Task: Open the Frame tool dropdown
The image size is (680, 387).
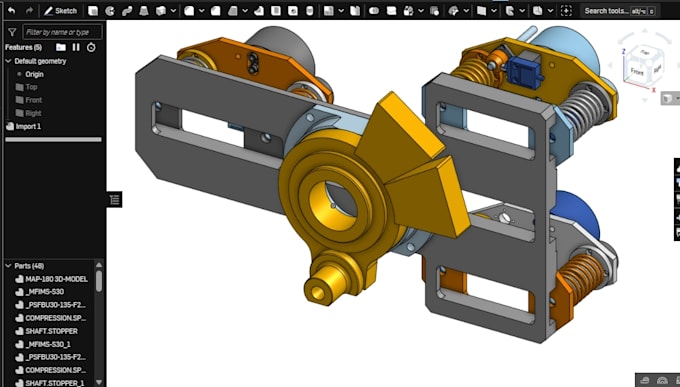Action: 522,11
